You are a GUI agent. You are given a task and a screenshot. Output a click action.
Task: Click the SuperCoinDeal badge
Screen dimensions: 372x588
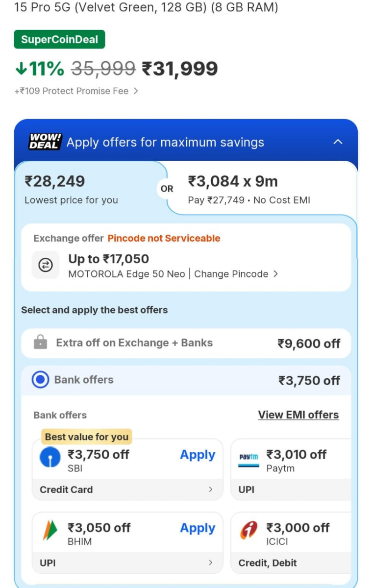tap(59, 39)
